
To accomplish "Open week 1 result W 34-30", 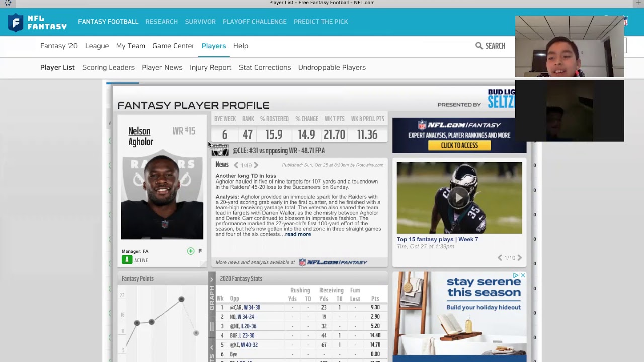I will (252, 308).
